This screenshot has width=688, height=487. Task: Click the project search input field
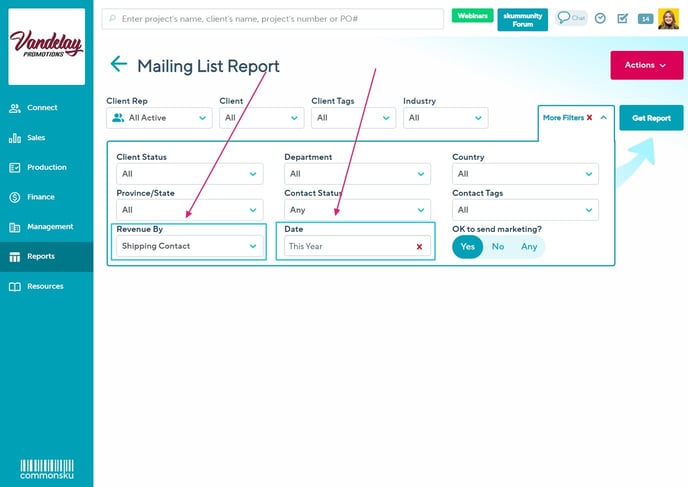click(273, 18)
